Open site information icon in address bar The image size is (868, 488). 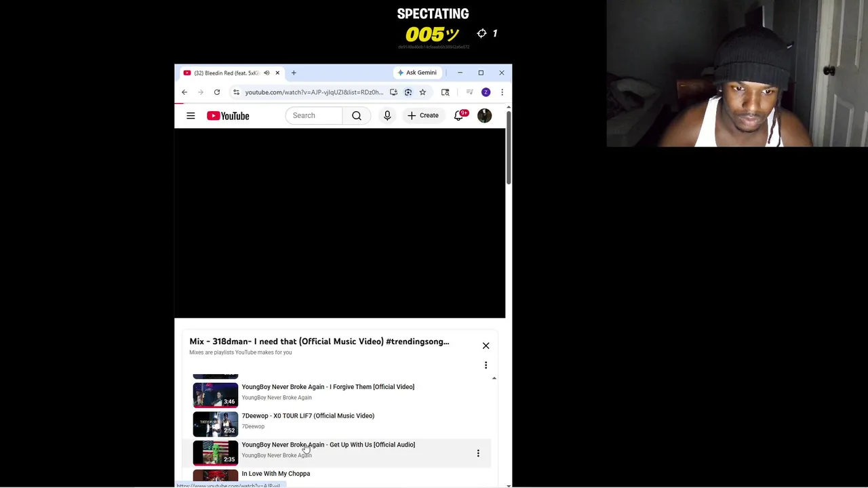point(236,92)
